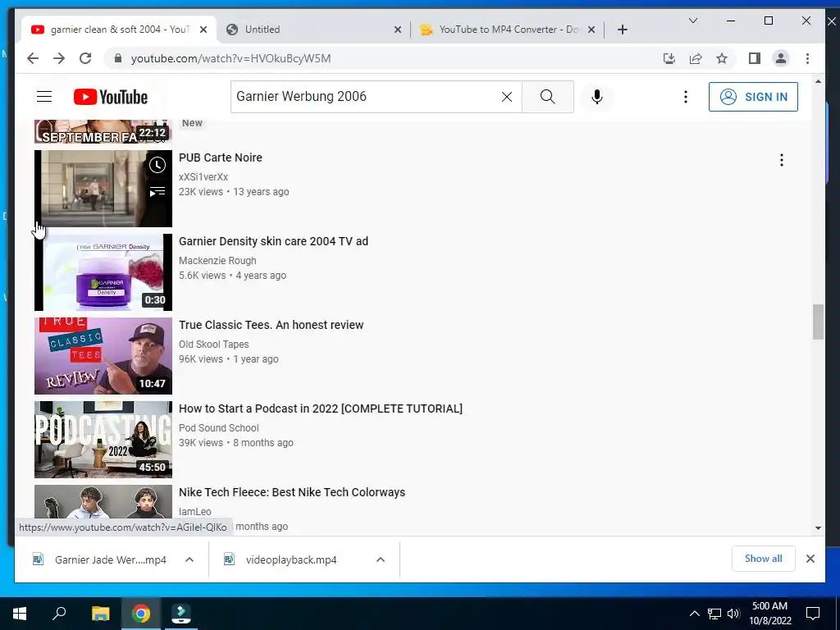Open Windows taskbar search
This screenshot has height=630, width=840.
click(59, 614)
